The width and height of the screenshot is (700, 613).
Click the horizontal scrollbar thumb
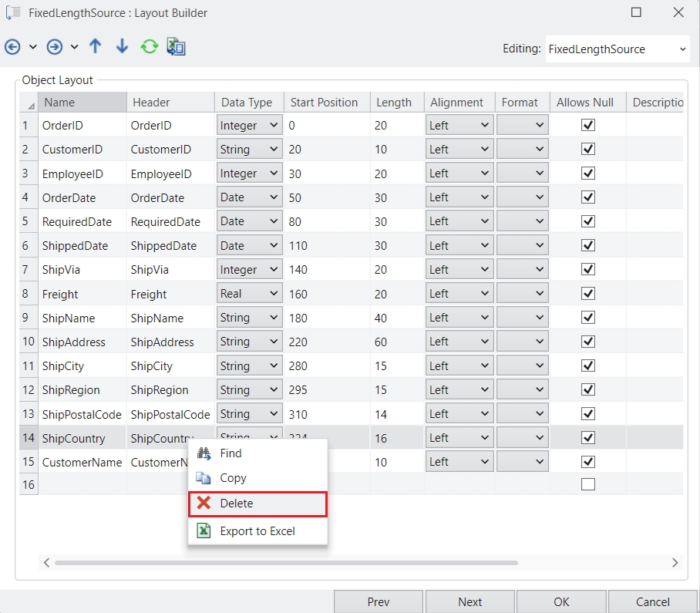click(x=285, y=563)
